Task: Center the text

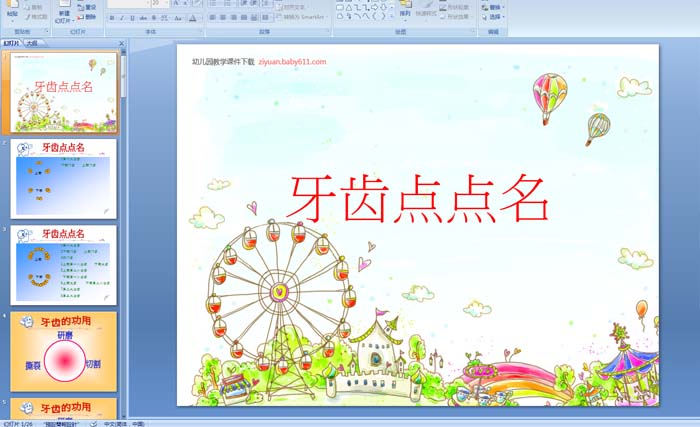Action: click(x=223, y=17)
